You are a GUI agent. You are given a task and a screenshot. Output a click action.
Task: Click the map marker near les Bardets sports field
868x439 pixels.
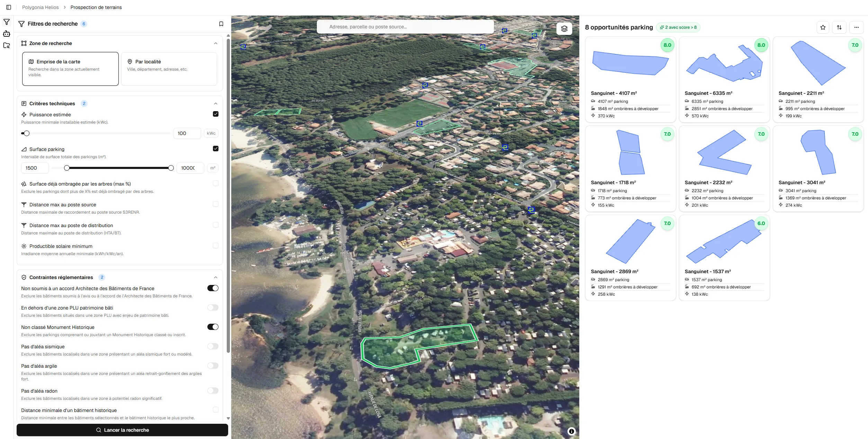click(419, 123)
